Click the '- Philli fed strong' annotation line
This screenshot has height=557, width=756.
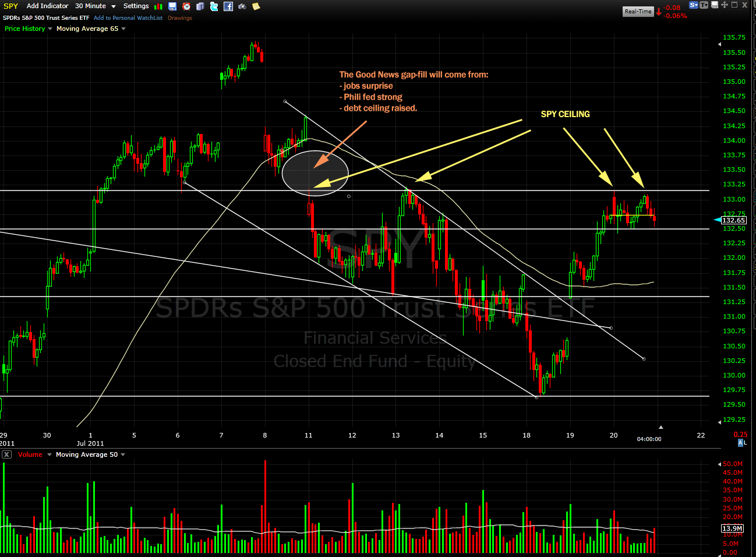click(371, 97)
